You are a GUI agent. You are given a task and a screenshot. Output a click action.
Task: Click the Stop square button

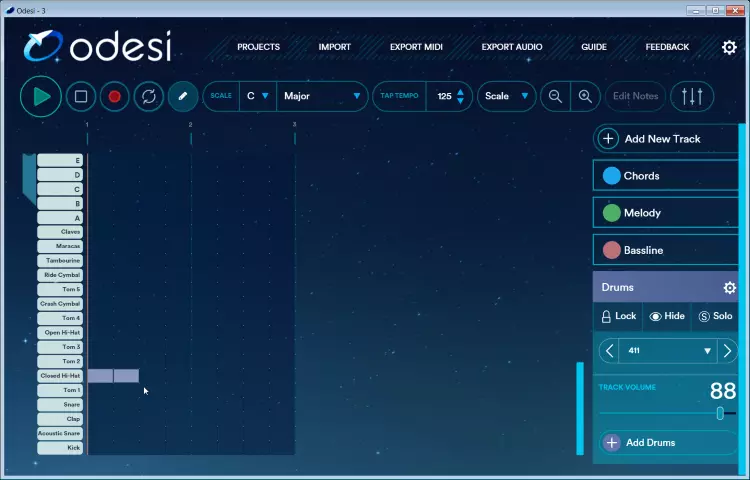81,97
